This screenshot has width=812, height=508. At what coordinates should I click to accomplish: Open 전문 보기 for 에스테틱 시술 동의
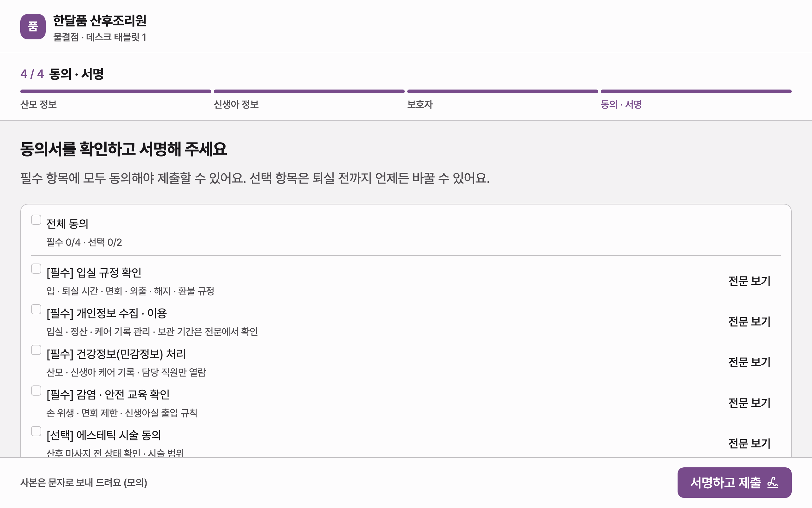749,444
